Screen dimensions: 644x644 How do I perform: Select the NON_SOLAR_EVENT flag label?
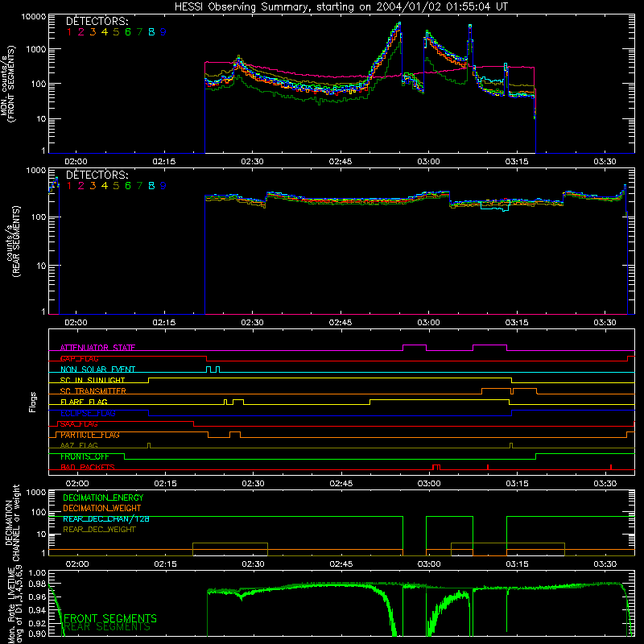(97, 369)
